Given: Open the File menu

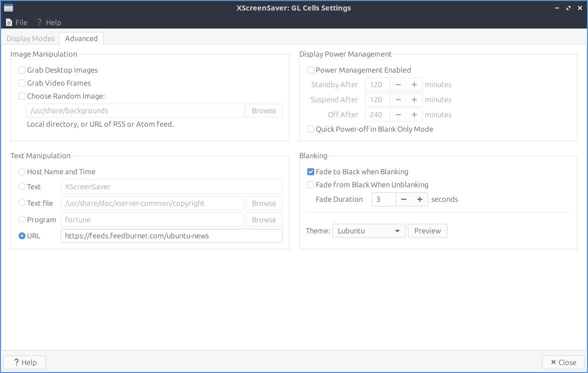Looking at the screenshot, I should coord(17,23).
